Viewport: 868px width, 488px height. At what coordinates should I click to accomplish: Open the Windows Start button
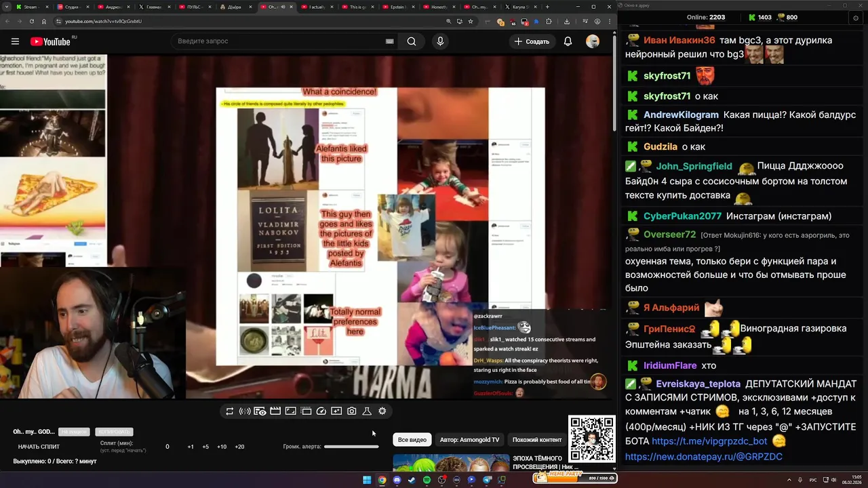pyautogui.click(x=367, y=480)
